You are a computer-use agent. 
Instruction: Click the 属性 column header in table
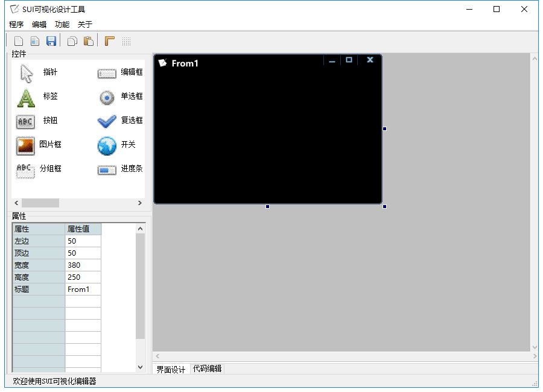tap(39, 229)
